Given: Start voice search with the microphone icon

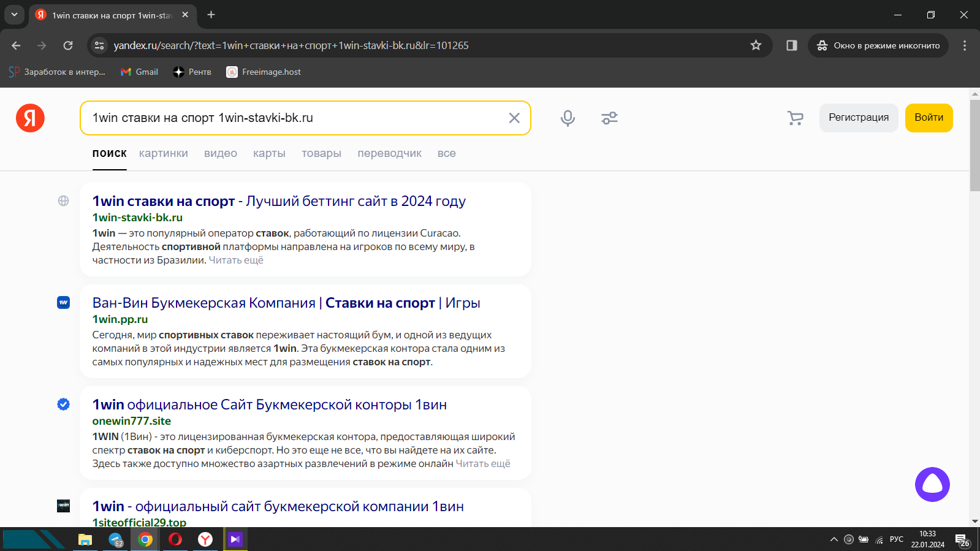Looking at the screenshot, I should 568,118.
